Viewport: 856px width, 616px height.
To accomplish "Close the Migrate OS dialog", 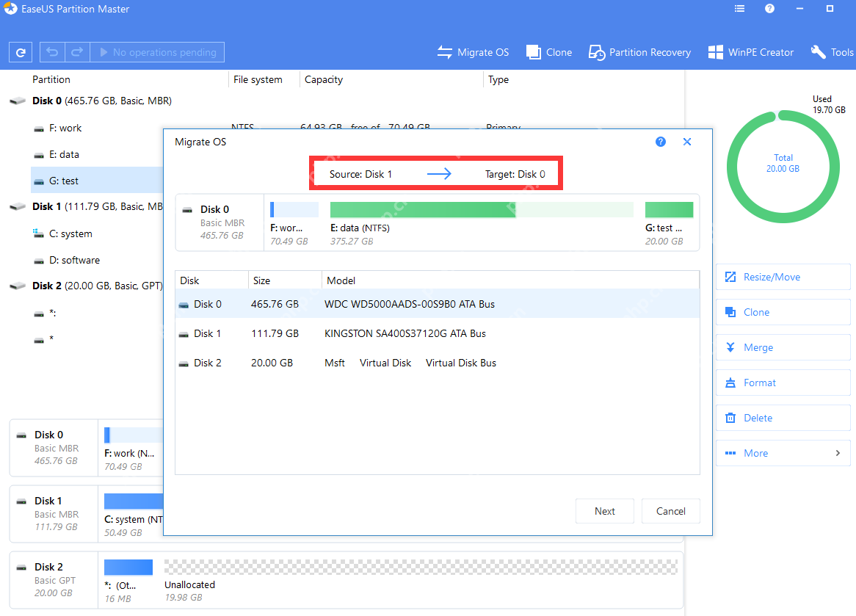I will (687, 142).
